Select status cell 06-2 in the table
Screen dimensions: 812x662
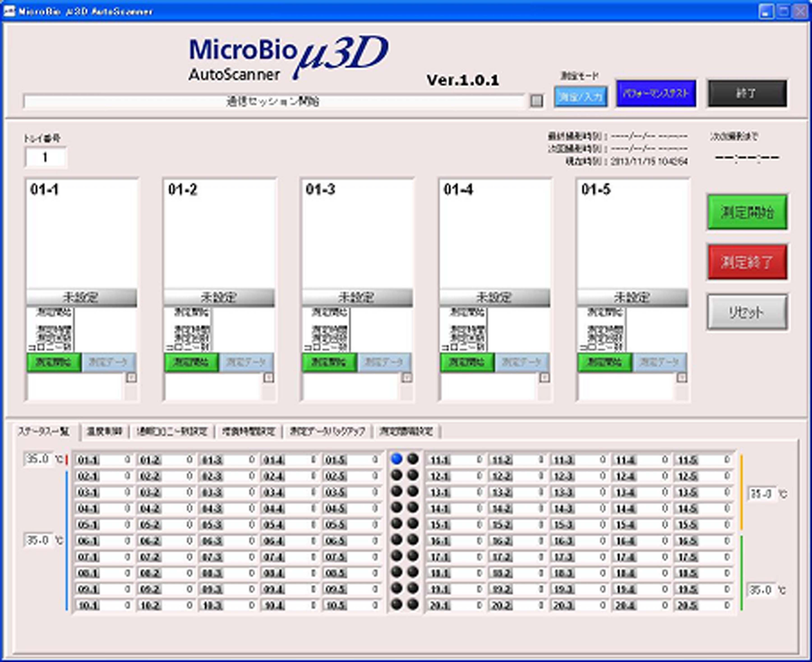(166, 541)
